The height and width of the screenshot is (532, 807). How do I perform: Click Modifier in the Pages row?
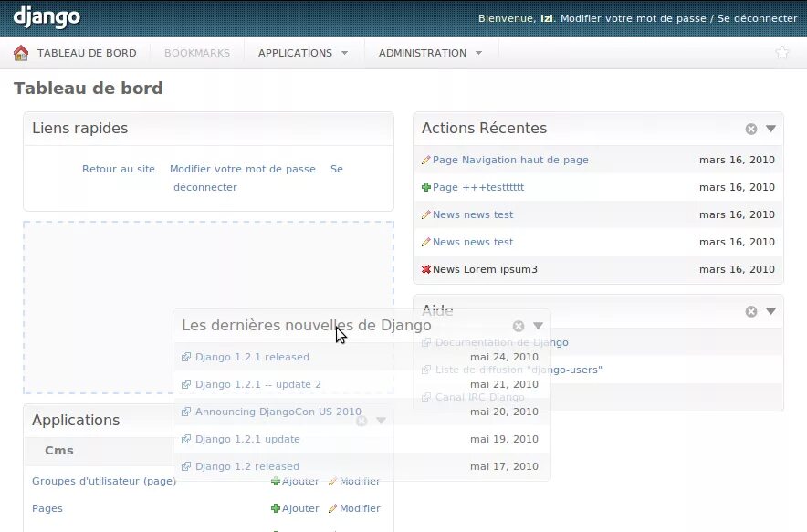click(360, 508)
